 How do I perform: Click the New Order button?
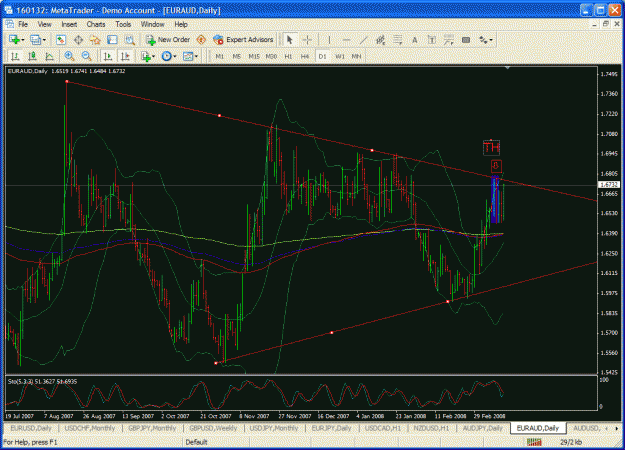point(168,40)
